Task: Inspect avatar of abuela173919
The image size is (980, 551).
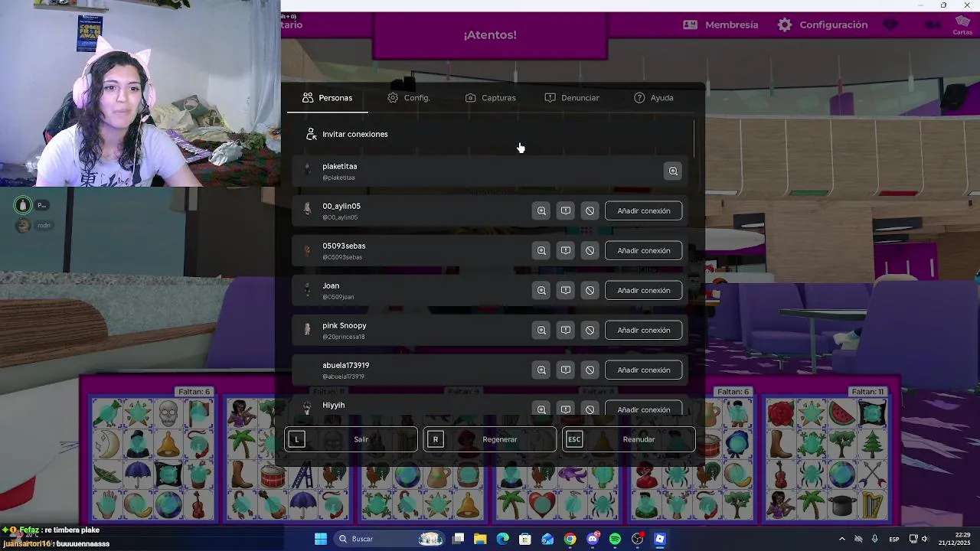Action: [541, 370]
